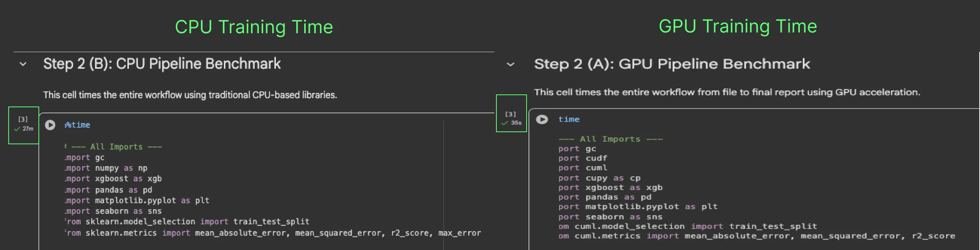Click the GPU Training Time title
The width and height of the screenshot is (980, 250).
point(738,26)
